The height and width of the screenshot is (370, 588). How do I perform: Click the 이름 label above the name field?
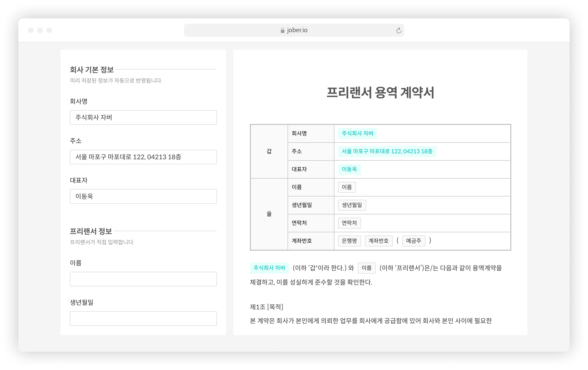[x=76, y=263]
